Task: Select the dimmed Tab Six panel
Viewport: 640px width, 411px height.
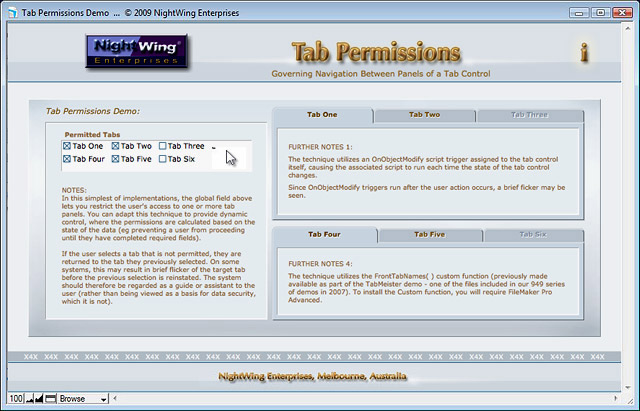Action: (x=533, y=235)
